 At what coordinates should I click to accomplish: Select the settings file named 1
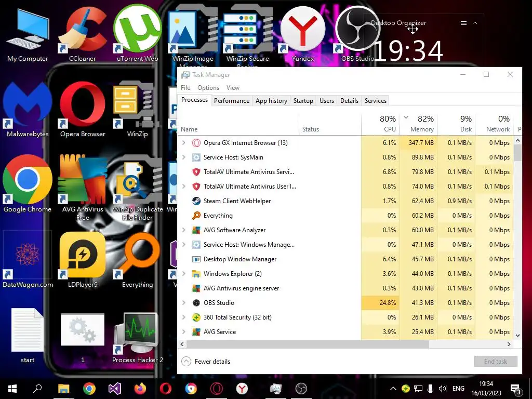coord(83,338)
